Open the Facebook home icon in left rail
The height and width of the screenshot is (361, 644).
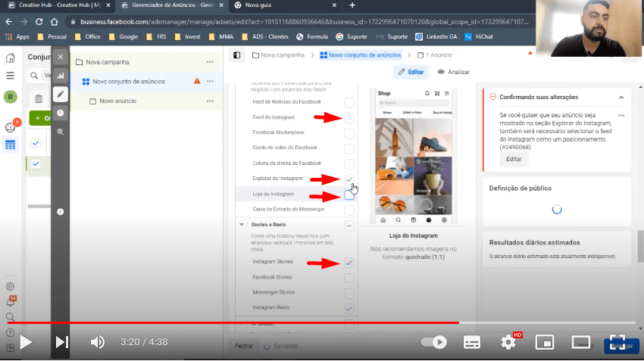(x=11, y=58)
